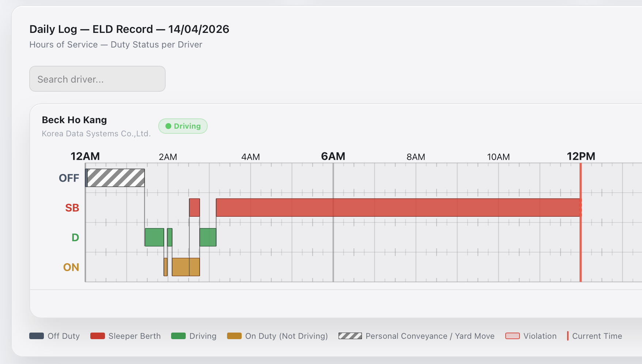Select the Daily Log — ELD Record title
The image size is (642, 364).
129,29
